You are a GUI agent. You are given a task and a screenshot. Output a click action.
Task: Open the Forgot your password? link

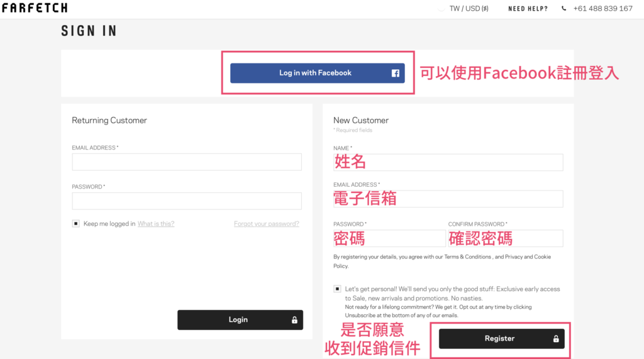pyautogui.click(x=267, y=223)
